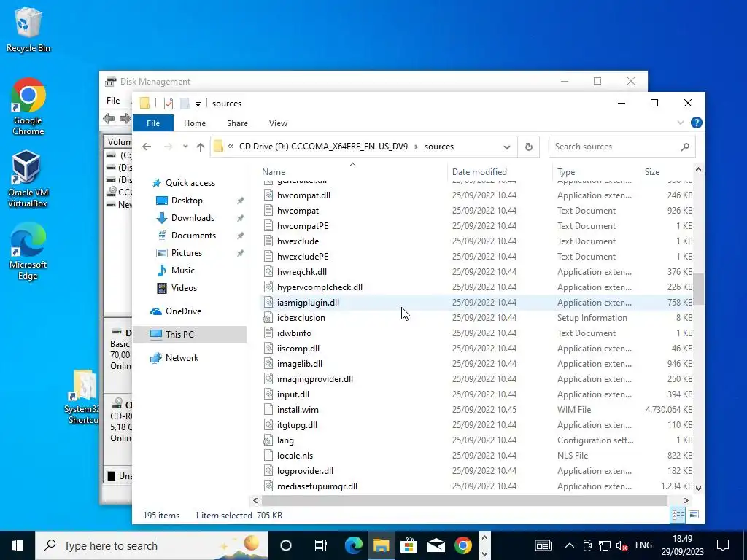Open Videos in the navigation pane
Viewport: 747px width, 560px height.
tap(184, 288)
